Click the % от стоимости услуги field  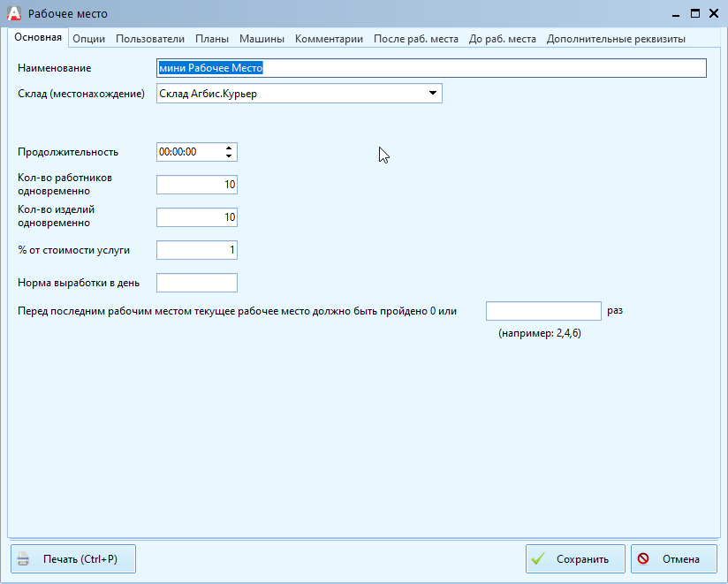click(x=196, y=250)
